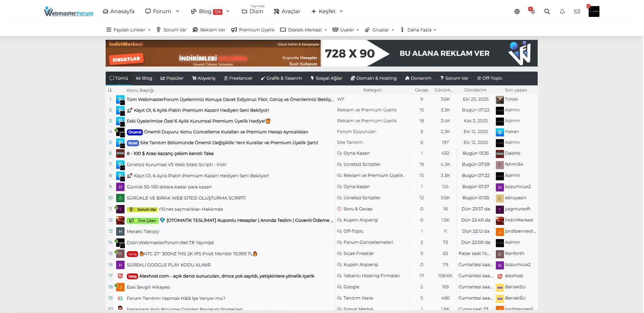Screen dimensions: 644x313
Task: Open the settings gear icon
Action: click(517, 11)
